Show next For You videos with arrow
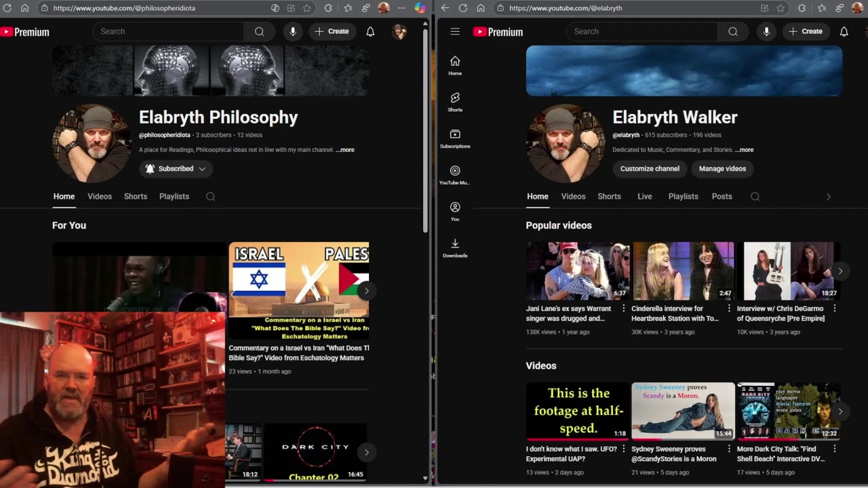Viewport: 868px width, 488px height. (x=366, y=291)
